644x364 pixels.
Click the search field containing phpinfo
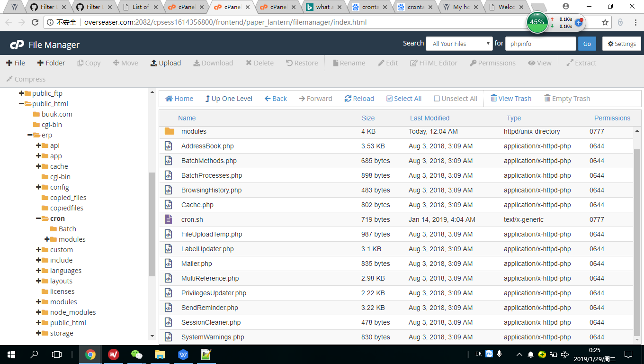(540, 44)
